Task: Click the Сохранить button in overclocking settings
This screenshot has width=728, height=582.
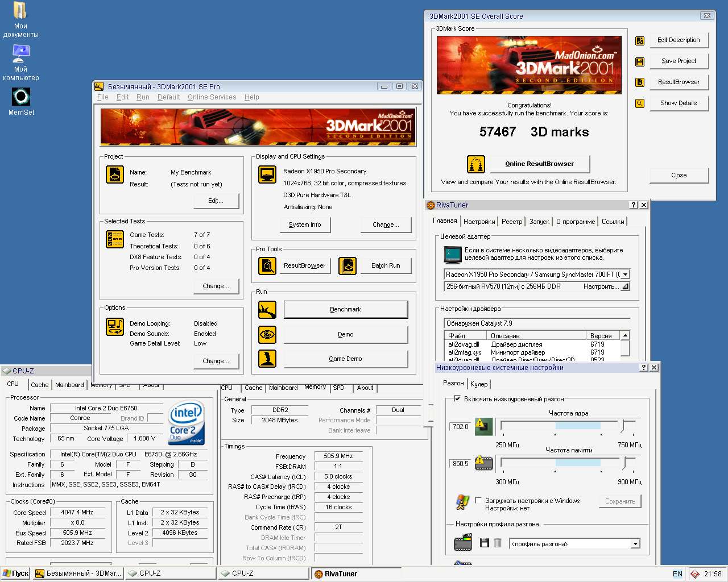Action: [620, 502]
